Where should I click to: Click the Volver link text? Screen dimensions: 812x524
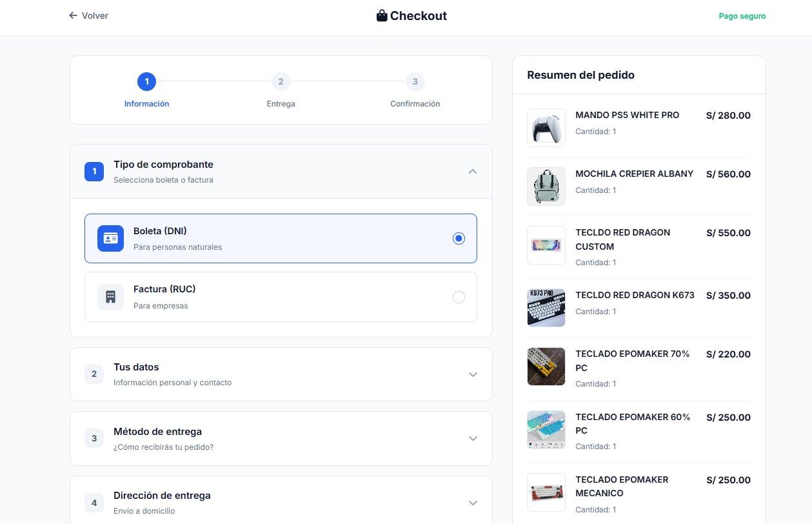tap(95, 15)
